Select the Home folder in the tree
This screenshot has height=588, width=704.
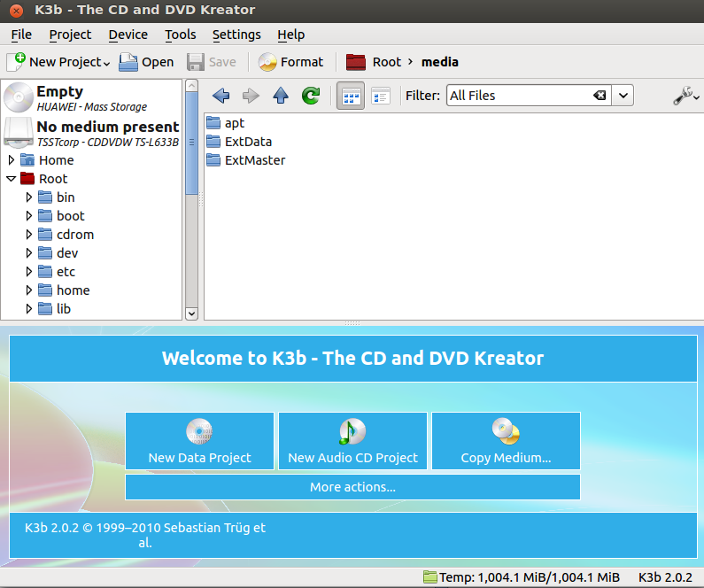pyautogui.click(x=47, y=159)
